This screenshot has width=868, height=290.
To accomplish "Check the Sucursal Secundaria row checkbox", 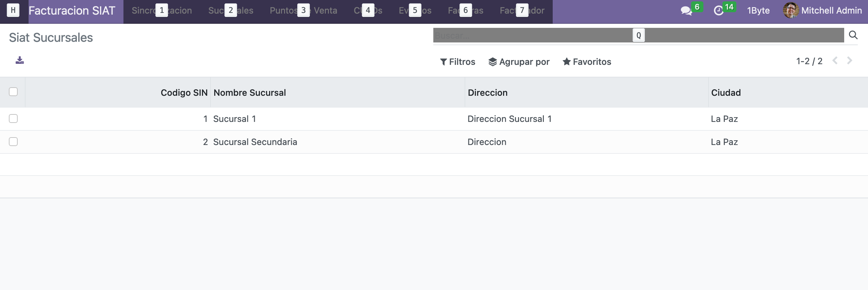I will point(13,142).
